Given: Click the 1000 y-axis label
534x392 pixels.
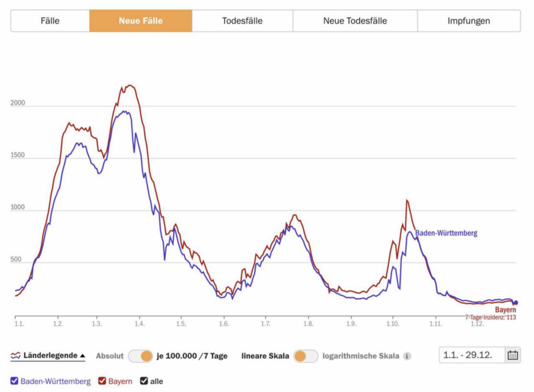Looking at the screenshot, I should click(x=18, y=207).
